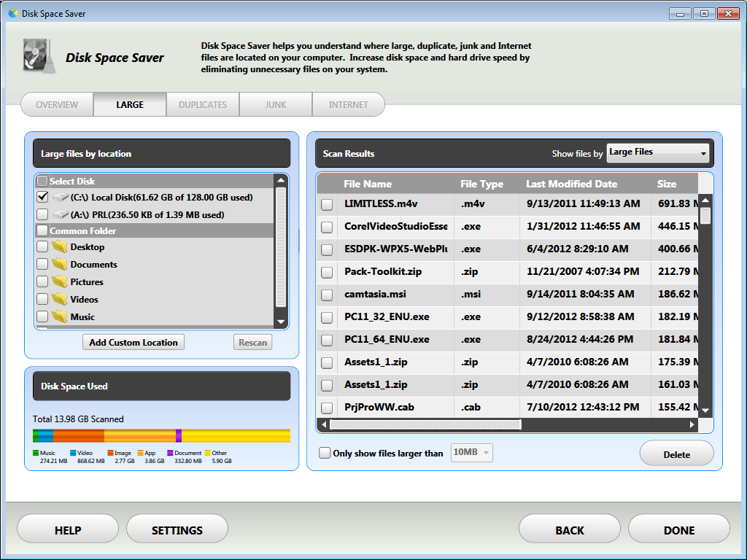Uncheck the Local Disk (C:\) checkbox
The height and width of the screenshot is (560, 747).
42,197
